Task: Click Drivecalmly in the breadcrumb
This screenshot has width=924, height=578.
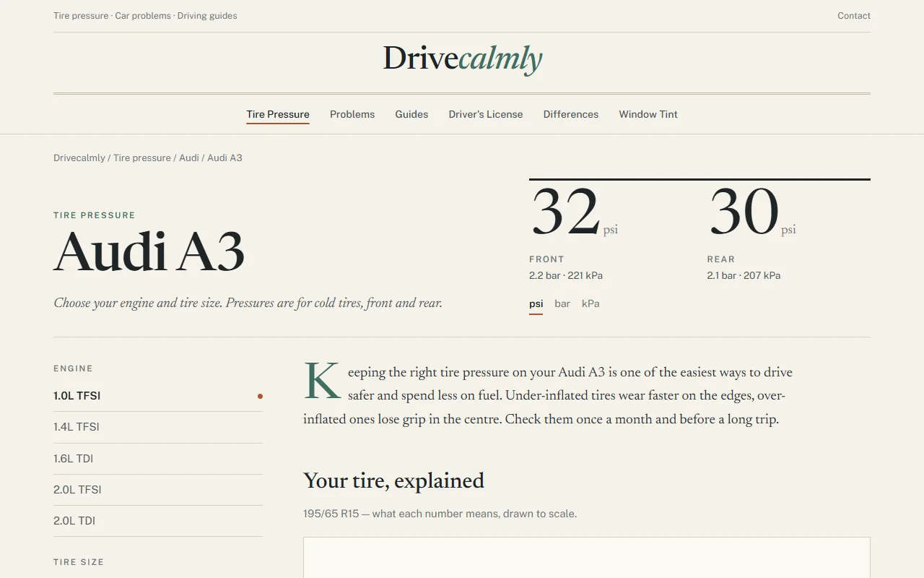Action: [79, 158]
